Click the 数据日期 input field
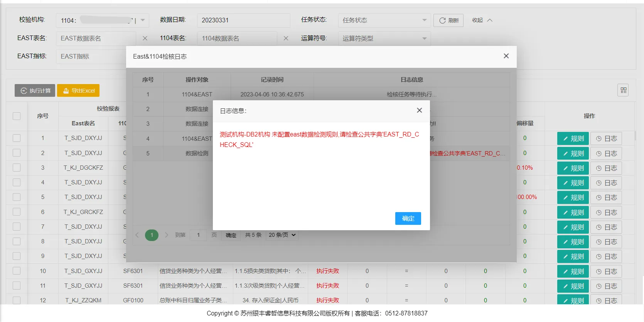 tap(243, 20)
